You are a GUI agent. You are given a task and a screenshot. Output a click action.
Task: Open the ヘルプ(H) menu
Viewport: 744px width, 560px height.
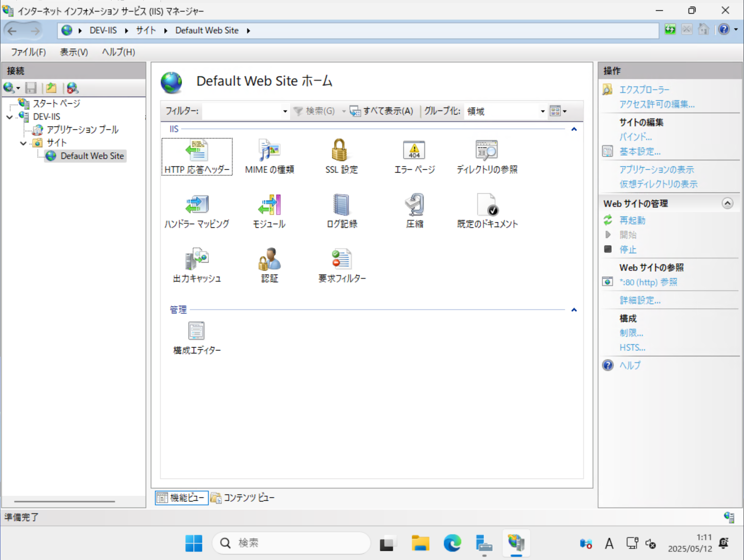coord(119,52)
